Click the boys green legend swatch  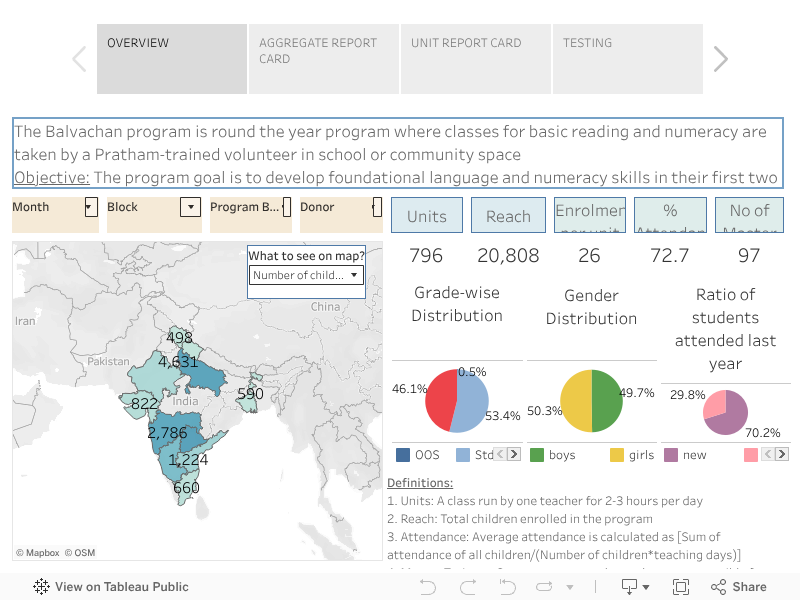click(537, 455)
